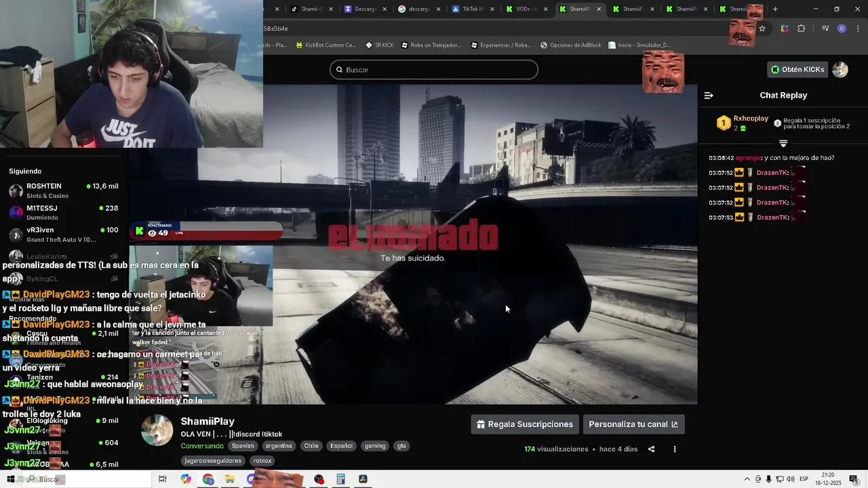The image size is (868, 488).
Task: Open the Kick user account avatar
Action: tap(840, 69)
